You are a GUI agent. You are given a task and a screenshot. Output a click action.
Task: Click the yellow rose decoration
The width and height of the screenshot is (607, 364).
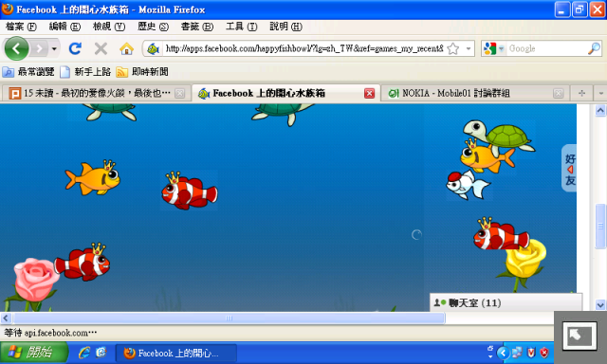click(x=525, y=258)
